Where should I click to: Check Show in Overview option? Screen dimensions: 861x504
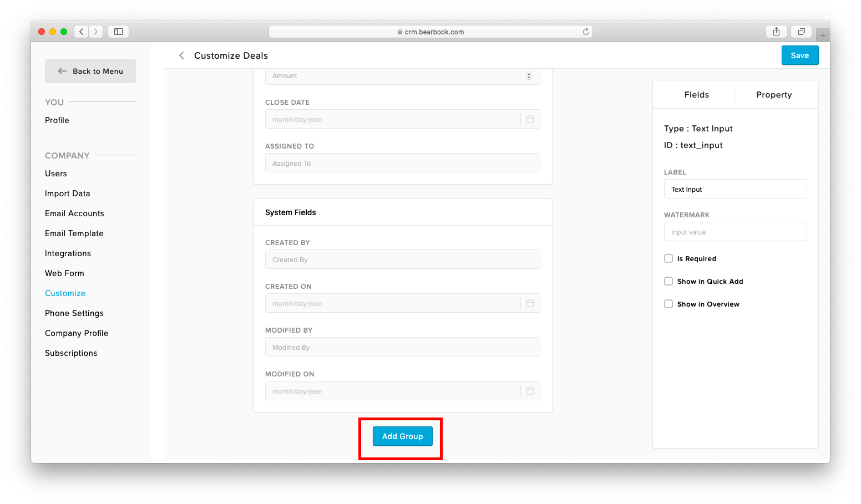tap(668, 304)
